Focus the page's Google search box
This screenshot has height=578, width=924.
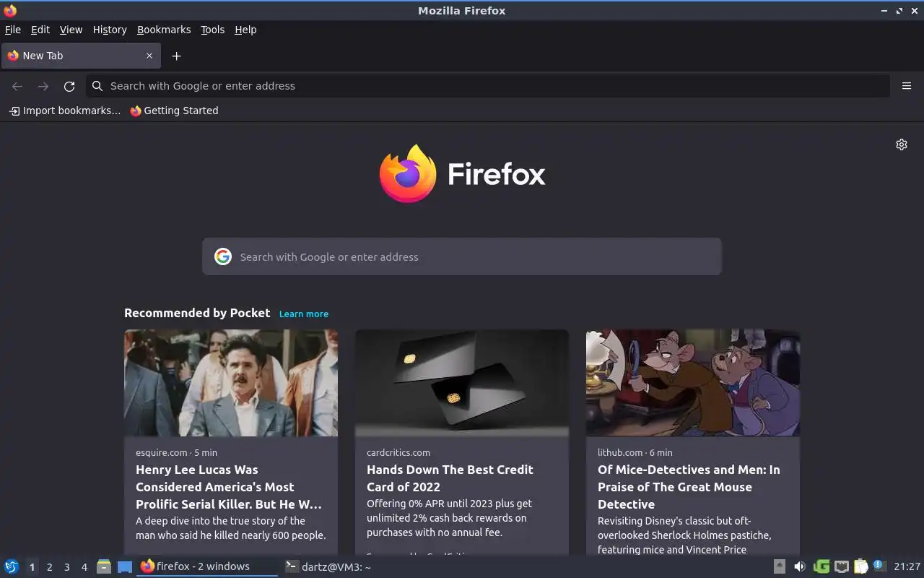click(462, 256)
